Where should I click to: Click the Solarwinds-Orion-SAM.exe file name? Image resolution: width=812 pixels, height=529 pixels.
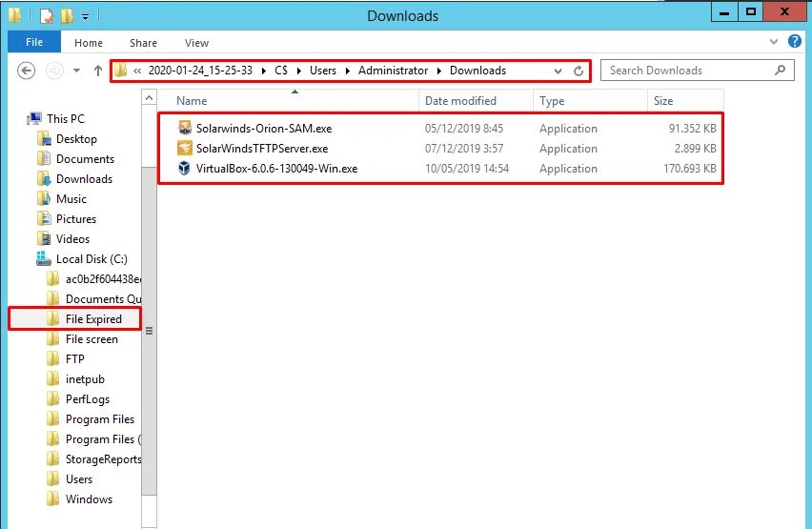pos(264,129)
